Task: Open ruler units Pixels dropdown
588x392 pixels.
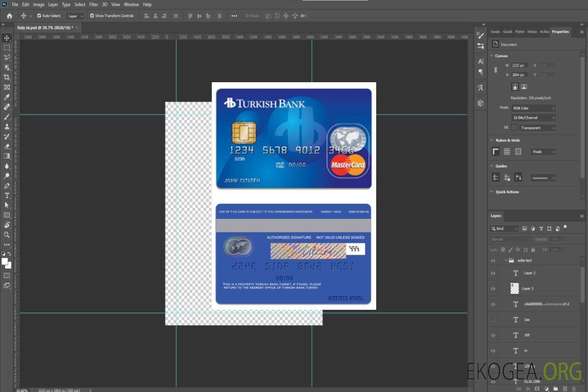Action: pyautogui.click(x=543, y=152)
